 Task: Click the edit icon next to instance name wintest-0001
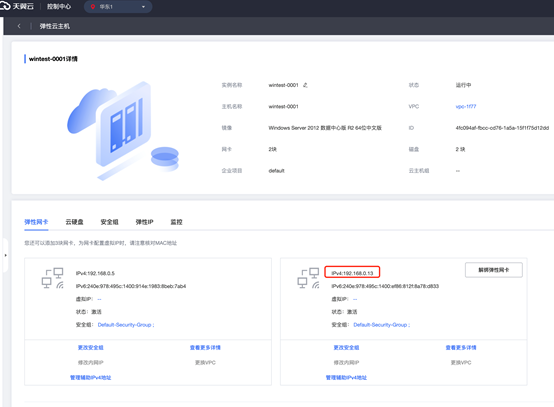[x=305, y=85]
